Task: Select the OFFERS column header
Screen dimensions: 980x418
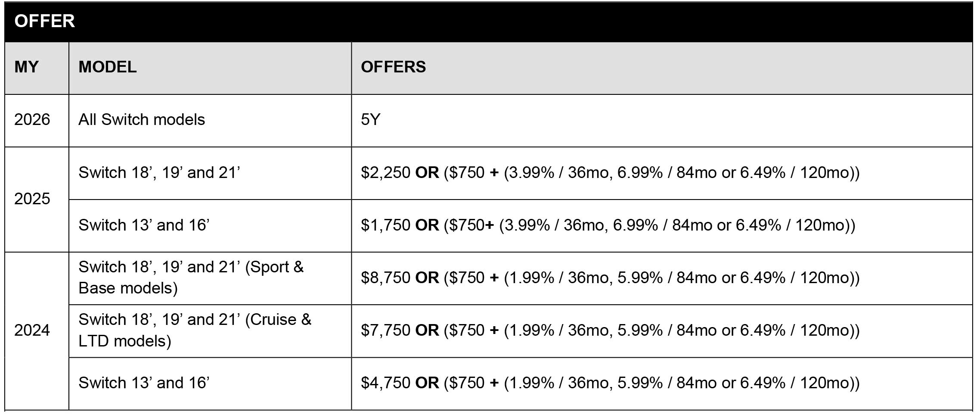Action: [393, 67]
